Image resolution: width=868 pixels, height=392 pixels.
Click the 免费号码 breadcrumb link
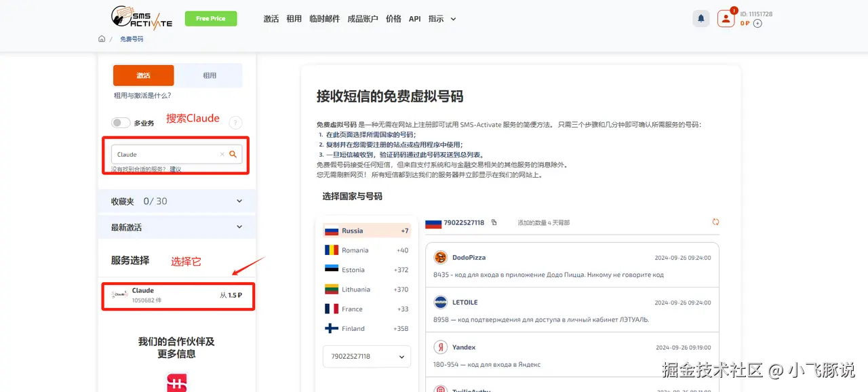click(x=132, y=39)
